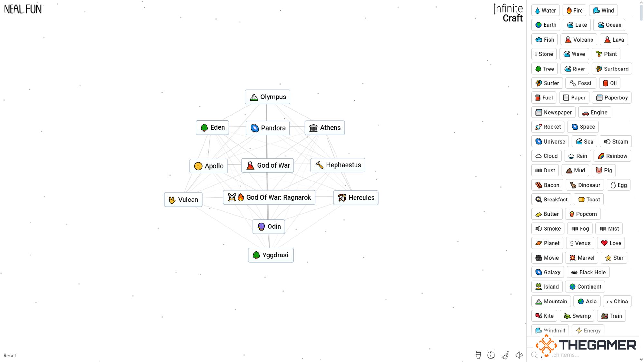Click the neal.fun logo link
The width and height of the screenshot is (644, 362).
click(x=23, y=8)
